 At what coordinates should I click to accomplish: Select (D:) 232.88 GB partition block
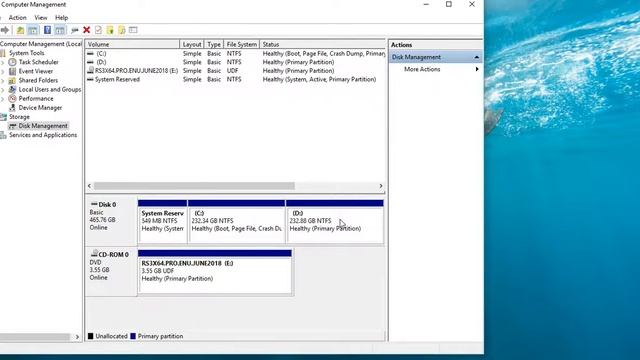tap(335, 222)
